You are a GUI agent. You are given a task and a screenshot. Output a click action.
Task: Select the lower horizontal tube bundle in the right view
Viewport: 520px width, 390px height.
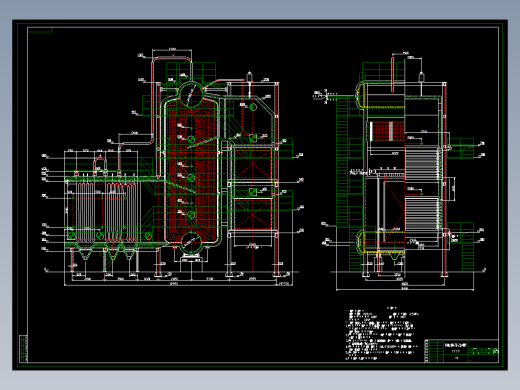click(x=421, y=214)
